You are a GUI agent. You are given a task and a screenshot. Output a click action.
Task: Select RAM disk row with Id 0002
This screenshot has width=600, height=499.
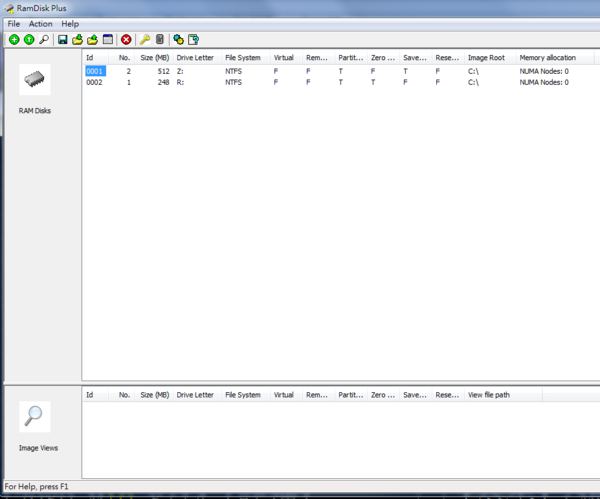click(x=94, y=83)
